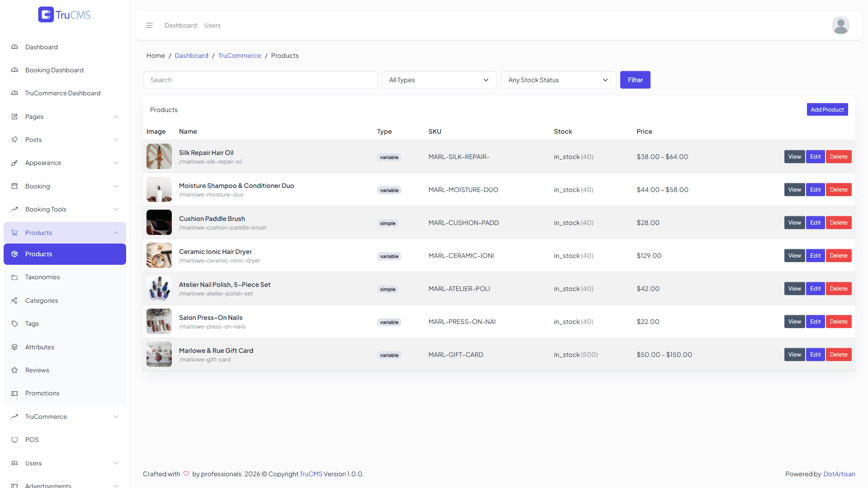The image size is (868, 488).
Task: Open the DotArtisan footer link
Action: (x=839, y=474)
